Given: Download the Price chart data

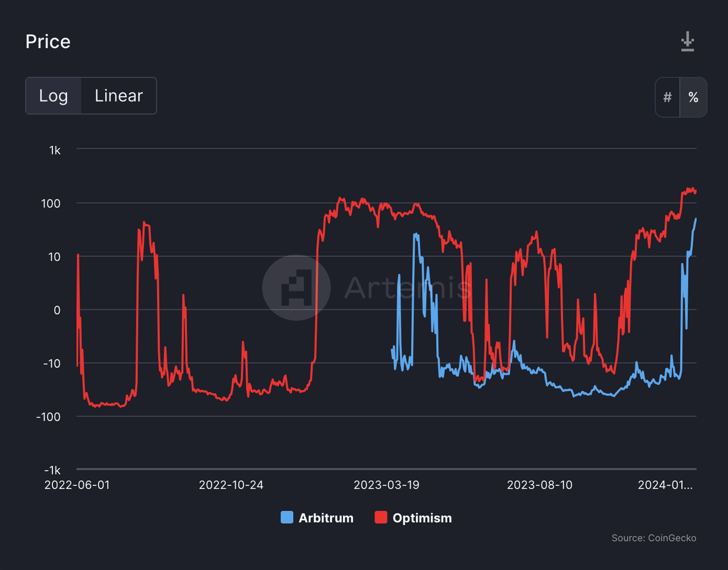Looking at the screenshot, I should pos(688,41).
